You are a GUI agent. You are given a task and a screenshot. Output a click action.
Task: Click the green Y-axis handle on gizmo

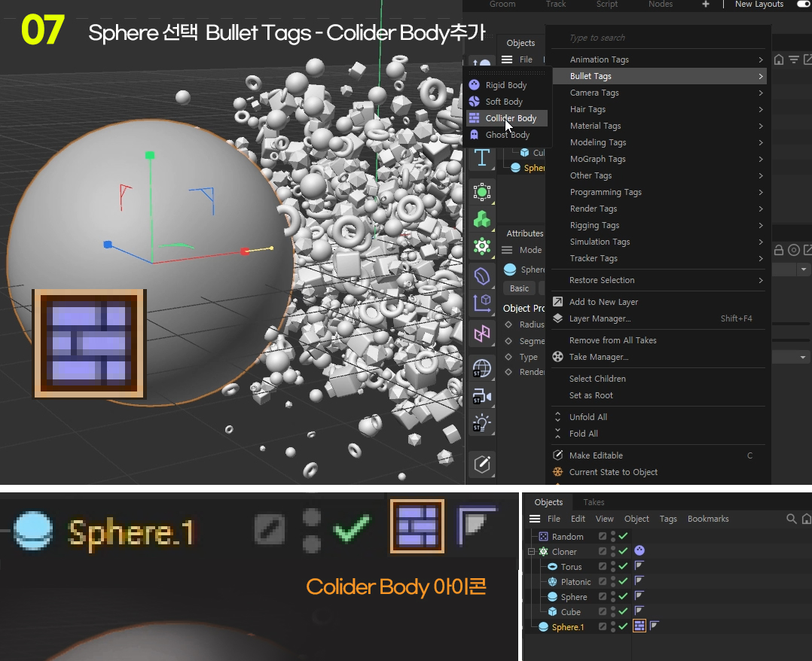click(150, 155)
